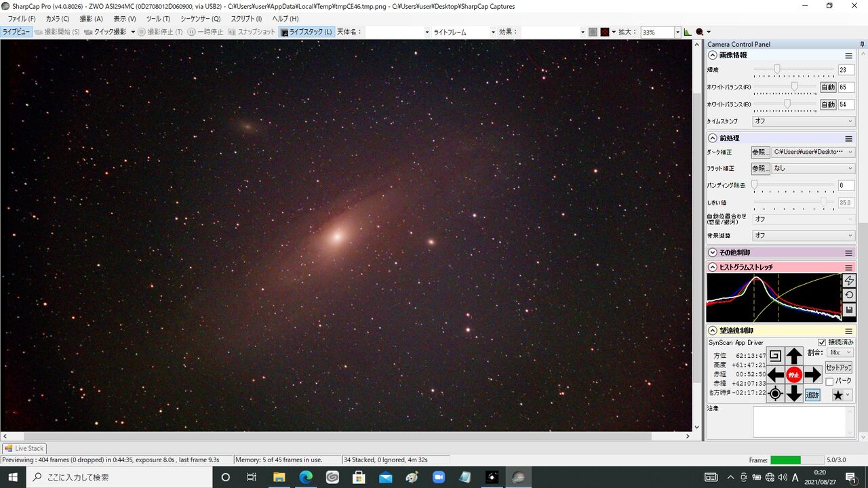Click the 輝度 brightness slider
868x488 pixels.
coord(794,69)
